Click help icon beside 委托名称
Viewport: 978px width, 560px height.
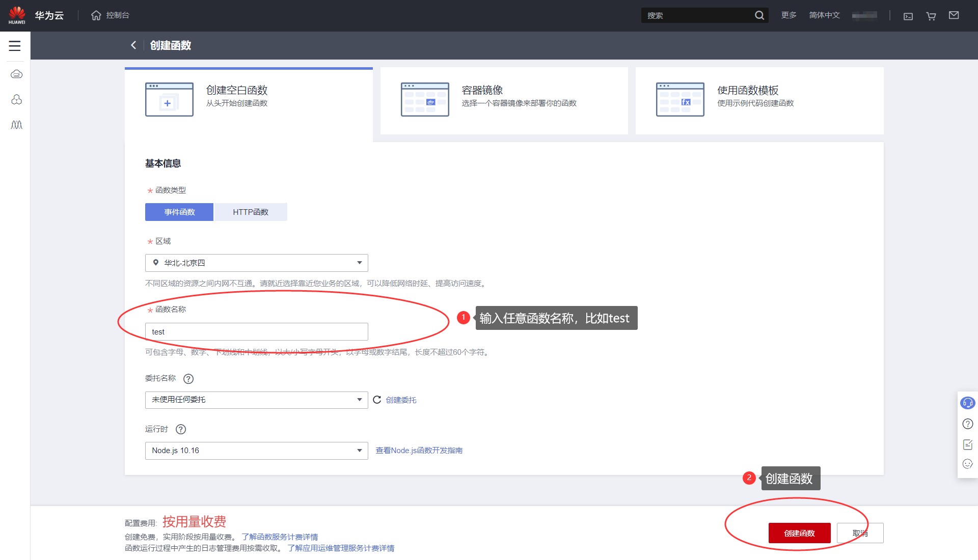188,379
